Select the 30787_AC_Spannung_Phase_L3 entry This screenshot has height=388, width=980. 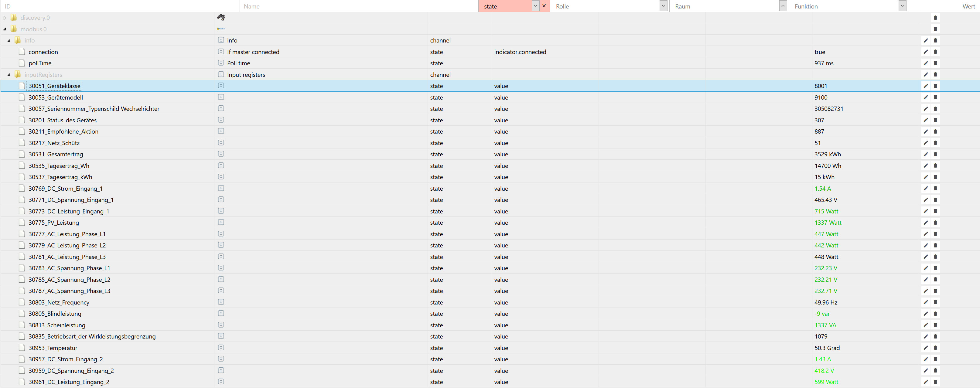tap(70, 291)
